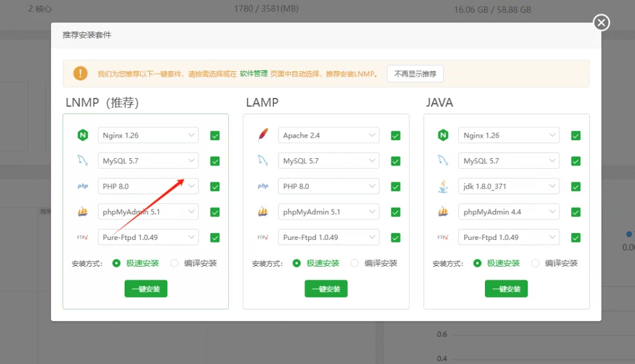Select 编译安装 radio in LNMP panel
Screen dimensions: 635x364
[174, 263]
